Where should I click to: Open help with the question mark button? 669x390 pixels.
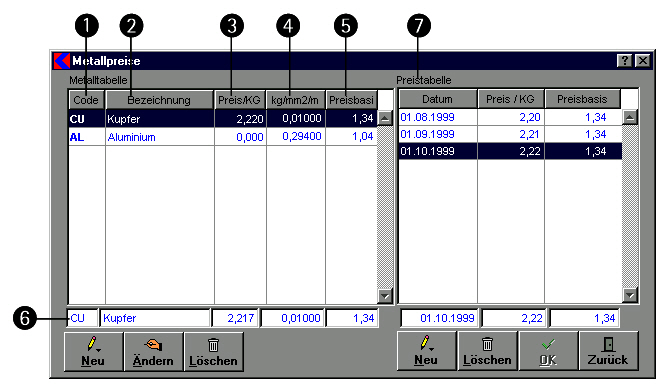tap(625, 61)
